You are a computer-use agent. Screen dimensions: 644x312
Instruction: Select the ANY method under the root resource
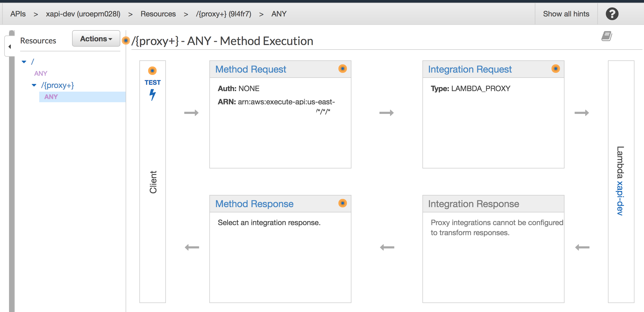[x=41, y=73]
